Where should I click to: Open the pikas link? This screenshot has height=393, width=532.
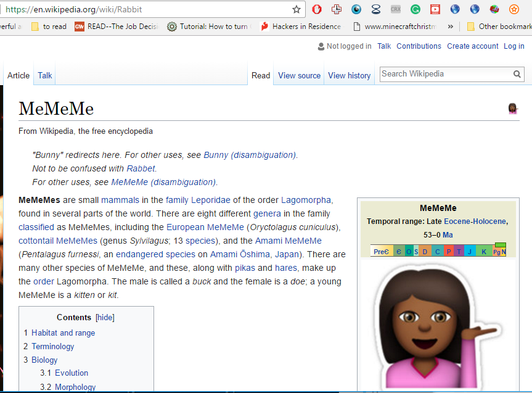[x=245, y=268]
